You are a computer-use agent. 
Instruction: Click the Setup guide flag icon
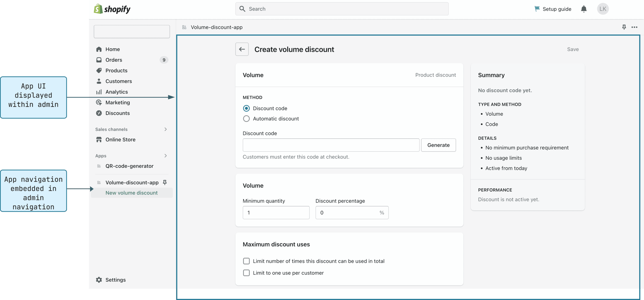point(537,9)
